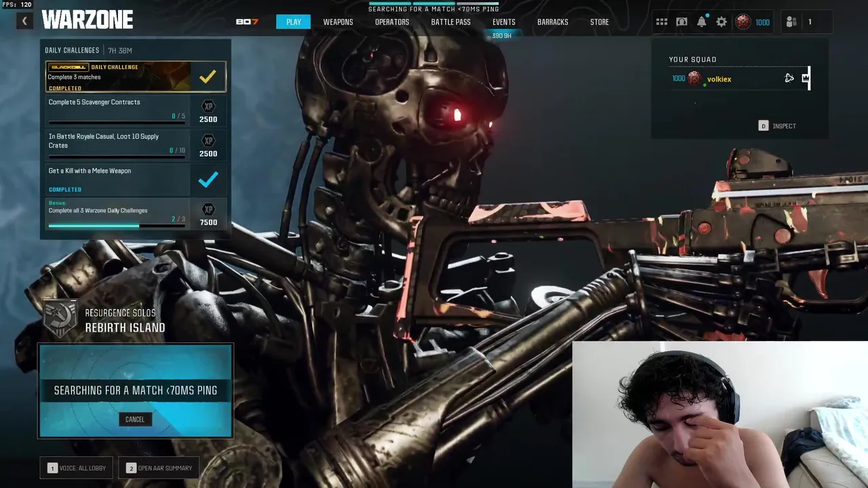Open the social friends icon

[x=791, y=22]
